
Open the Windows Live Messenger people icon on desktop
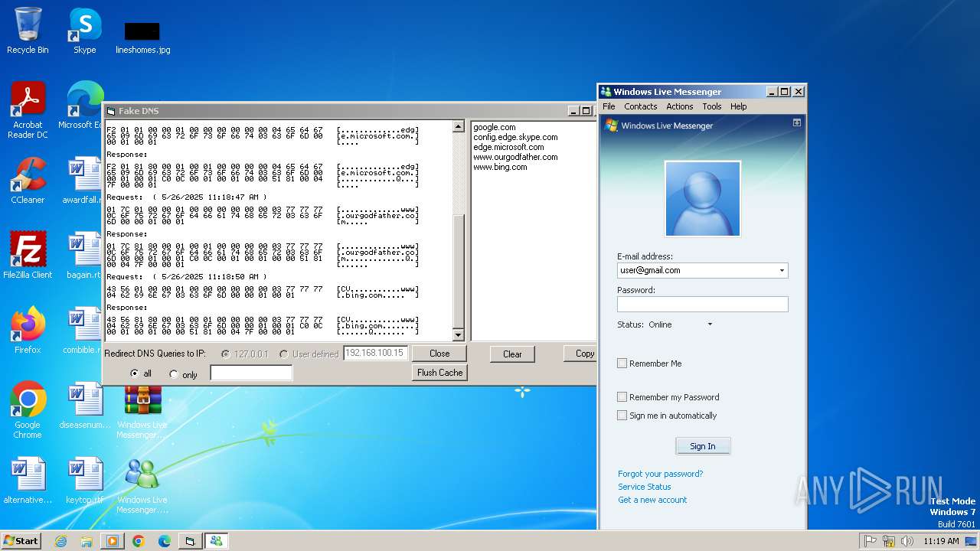[142, 485]
